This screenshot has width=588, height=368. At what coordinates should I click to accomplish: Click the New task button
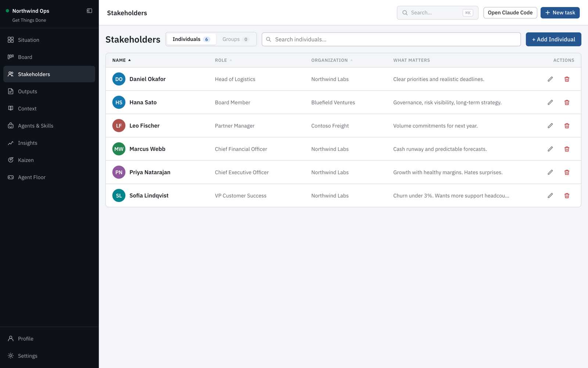pos(560,13)
